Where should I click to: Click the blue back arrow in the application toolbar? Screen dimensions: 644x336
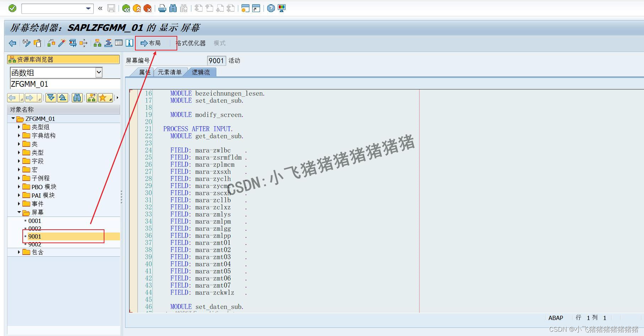click(12, 43)
